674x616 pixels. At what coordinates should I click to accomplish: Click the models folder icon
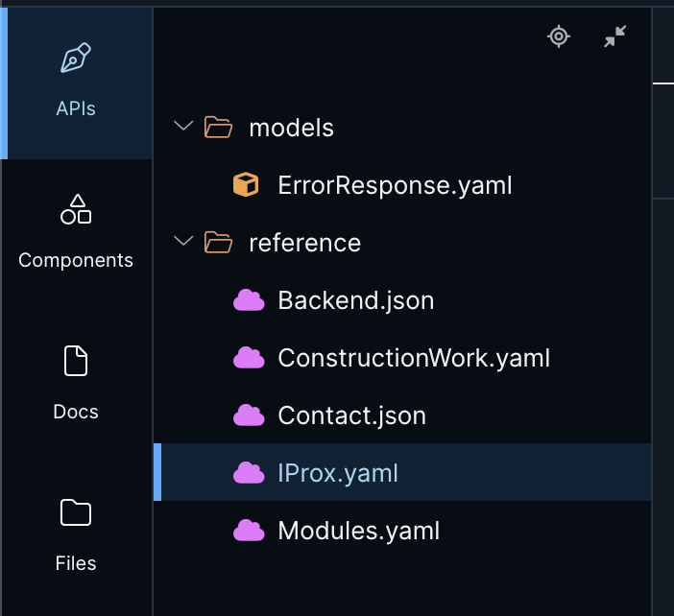[219, 128]
